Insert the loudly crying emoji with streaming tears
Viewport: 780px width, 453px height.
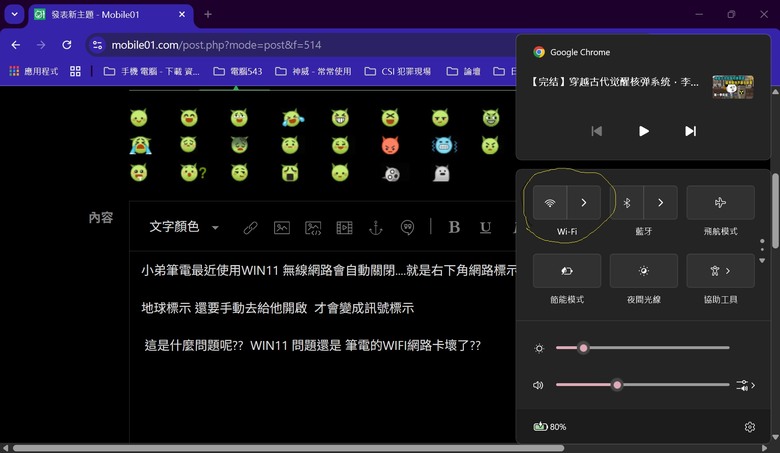point(140,145)
